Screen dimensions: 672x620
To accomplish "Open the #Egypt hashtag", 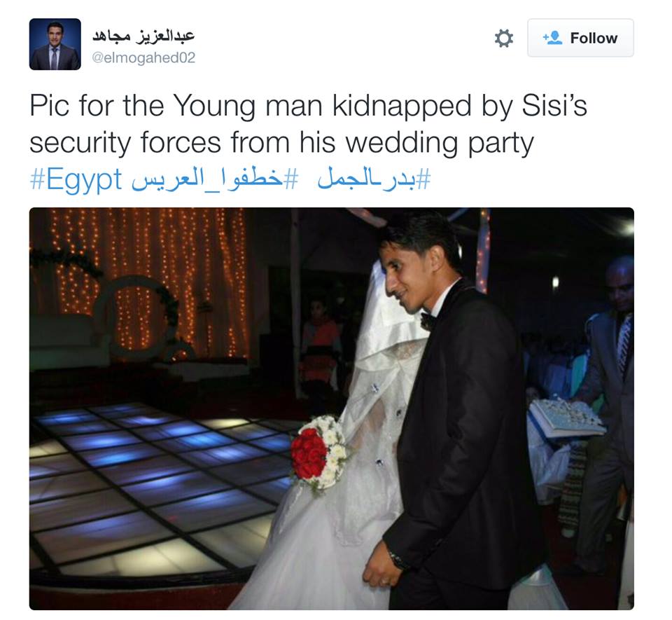I will coord(76,179).
